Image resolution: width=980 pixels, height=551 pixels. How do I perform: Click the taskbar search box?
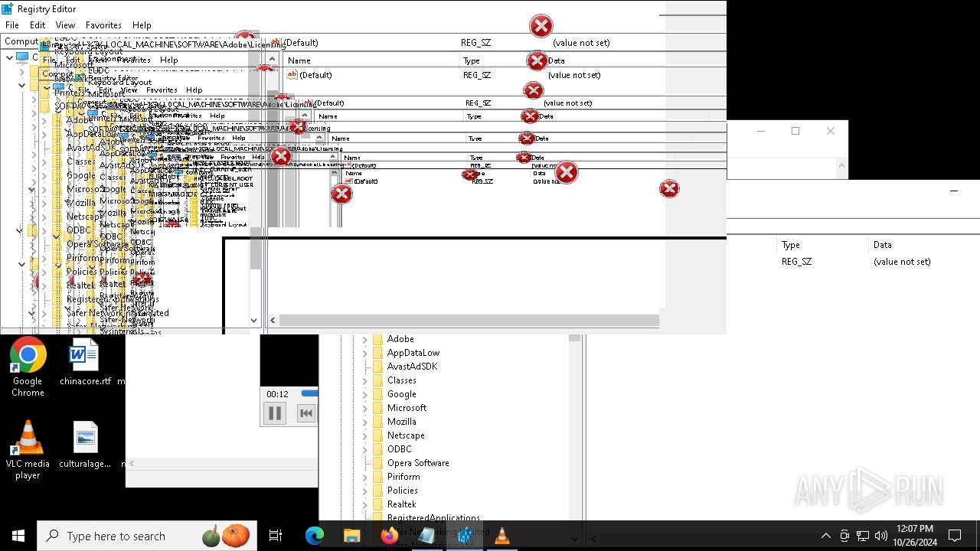(146, 536)
